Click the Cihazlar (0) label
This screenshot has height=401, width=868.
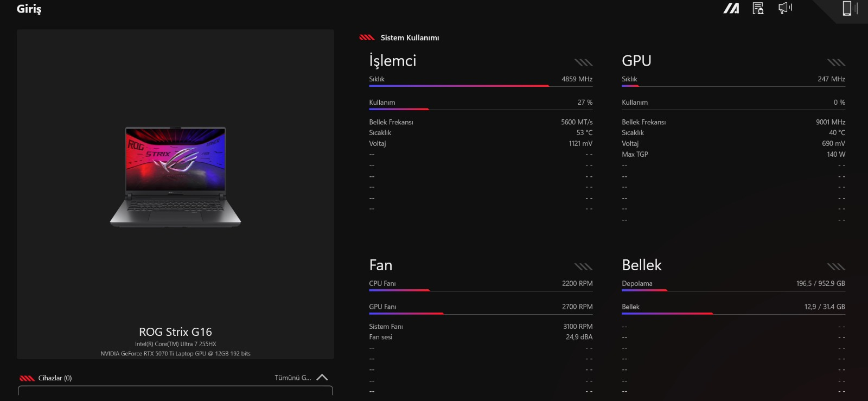pos(55,378)
